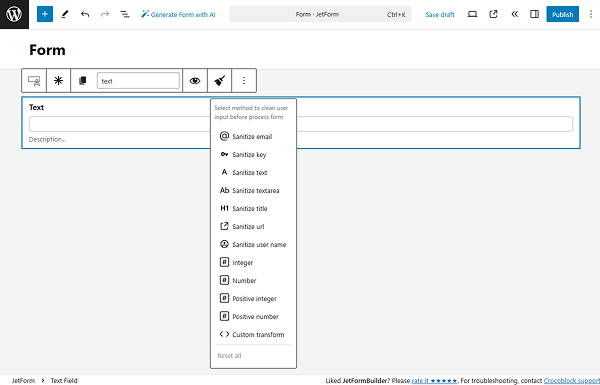Image resolution: width=600 pixels, height=385 pixels.
Task: Open the block inserter plus button
Action: (45, 14)
